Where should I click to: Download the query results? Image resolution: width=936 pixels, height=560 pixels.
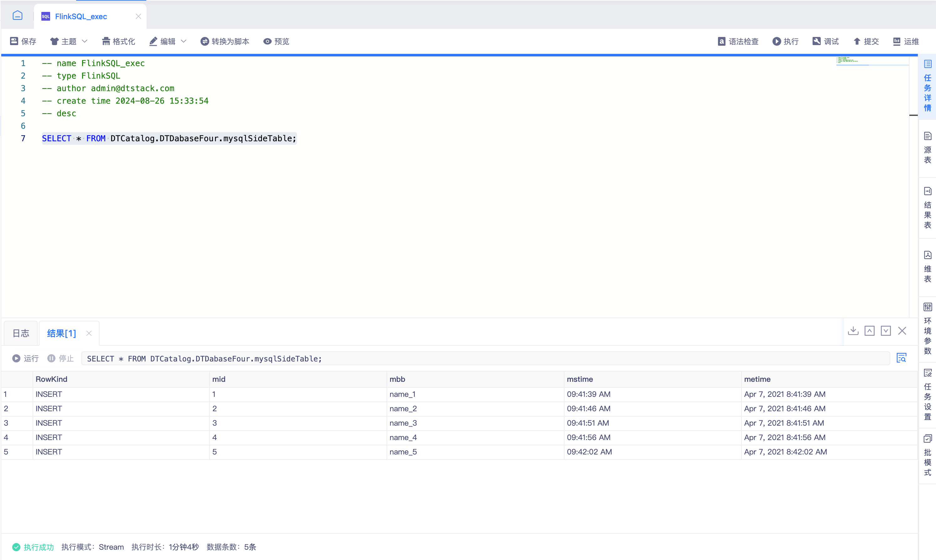(853, 331)
